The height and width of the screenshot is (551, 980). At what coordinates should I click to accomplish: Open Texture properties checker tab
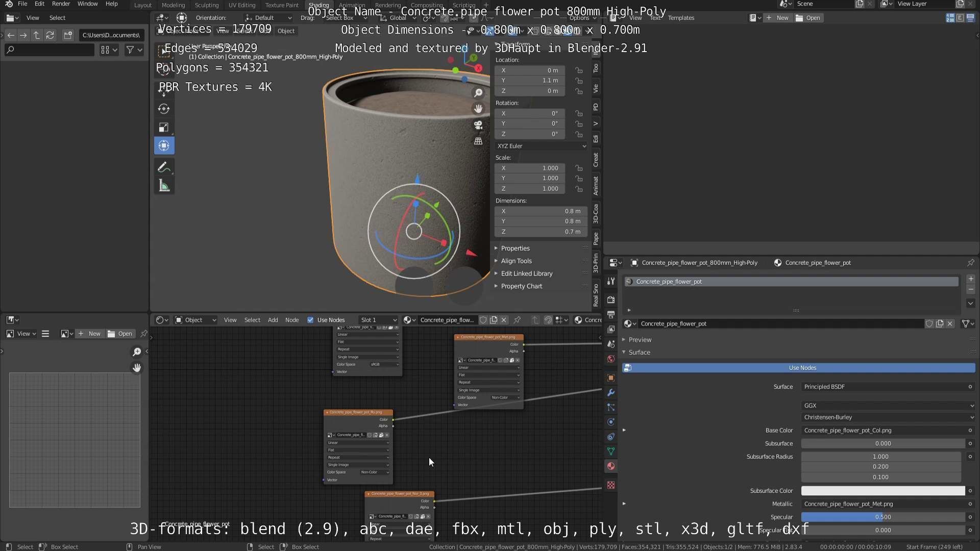(611, 485)
